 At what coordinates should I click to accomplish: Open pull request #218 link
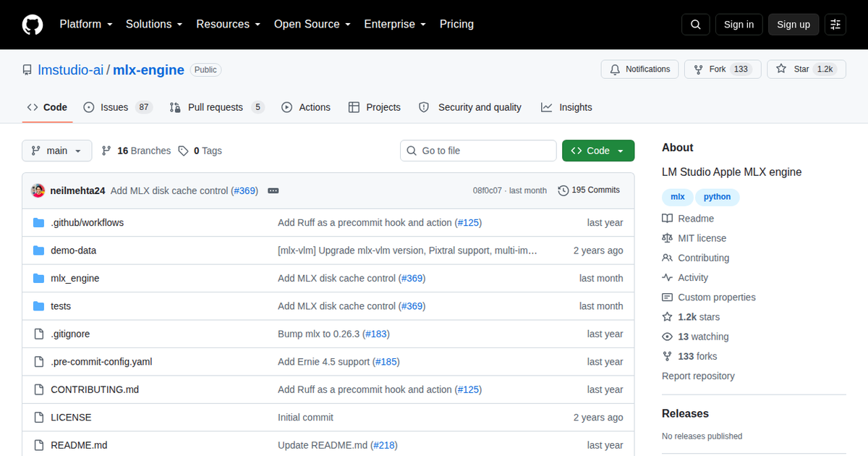click(383, 445)
